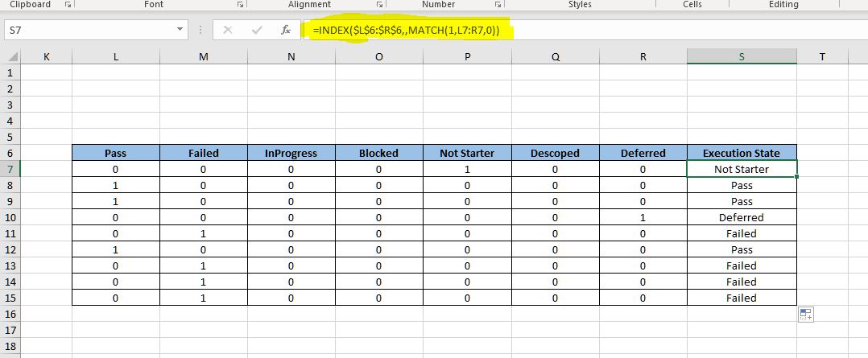Click the Execution State header cell

pos(742,153)
